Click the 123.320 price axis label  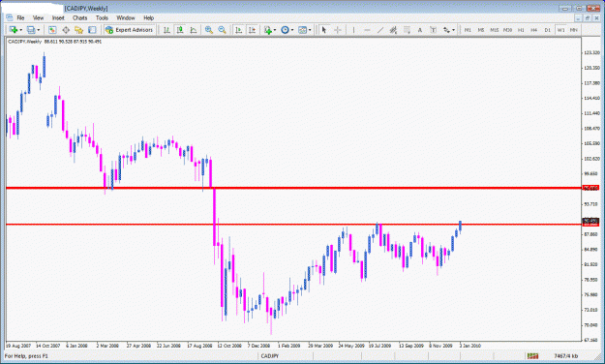tap(591, 52)
